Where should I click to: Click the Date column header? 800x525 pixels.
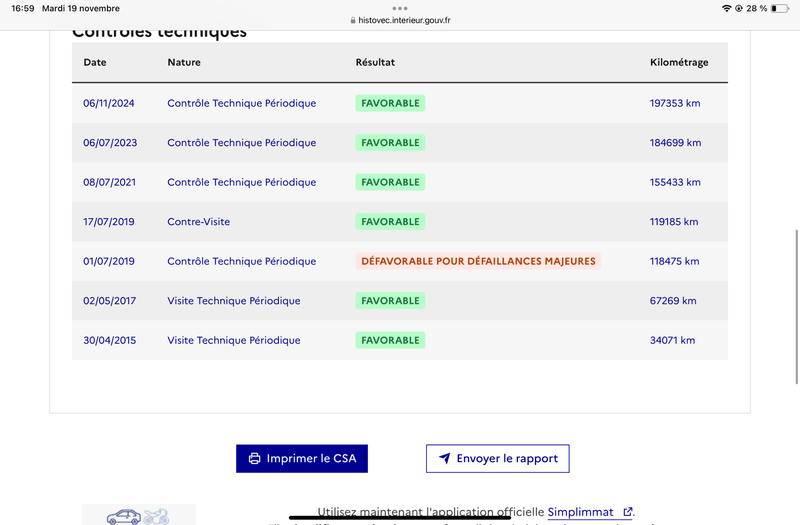point(95,62)
